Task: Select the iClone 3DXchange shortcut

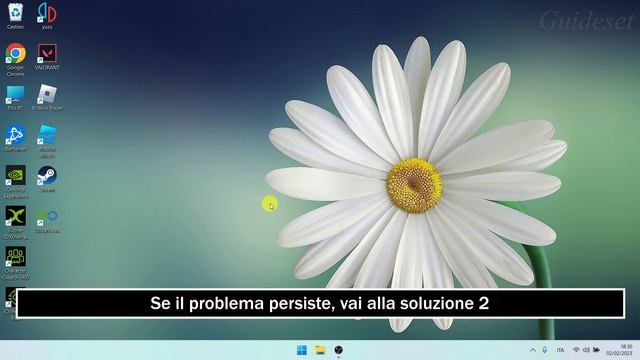Action: coord(16,222)
